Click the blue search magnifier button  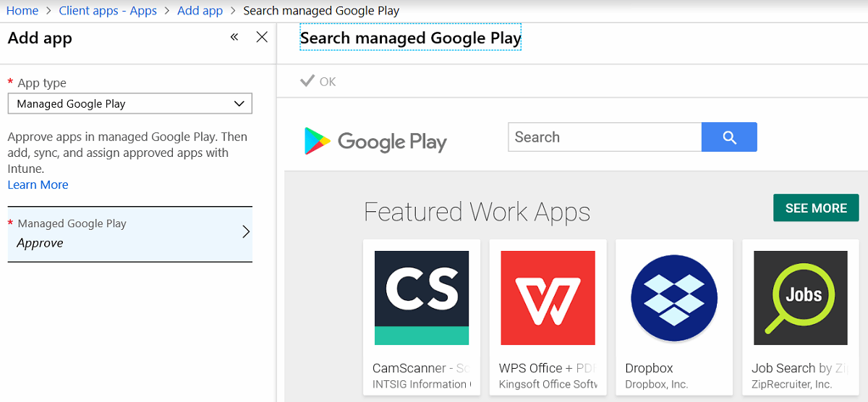(x=729, y=137)
